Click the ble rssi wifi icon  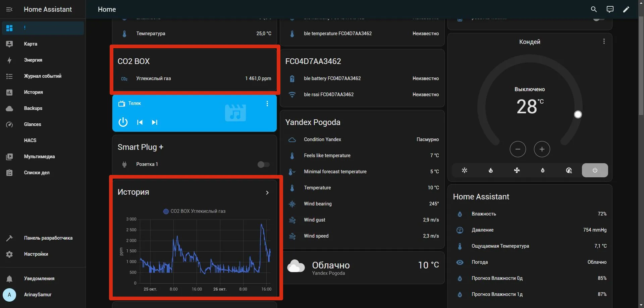coord(292,95)
